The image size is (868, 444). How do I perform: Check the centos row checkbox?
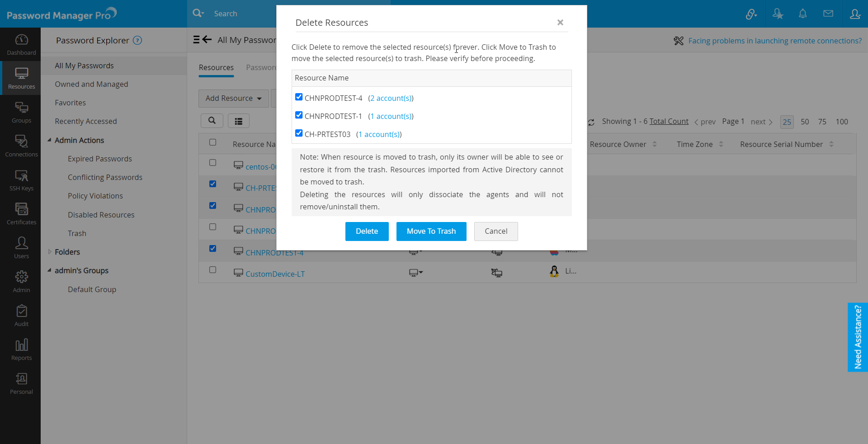click(x=213, y=163)
